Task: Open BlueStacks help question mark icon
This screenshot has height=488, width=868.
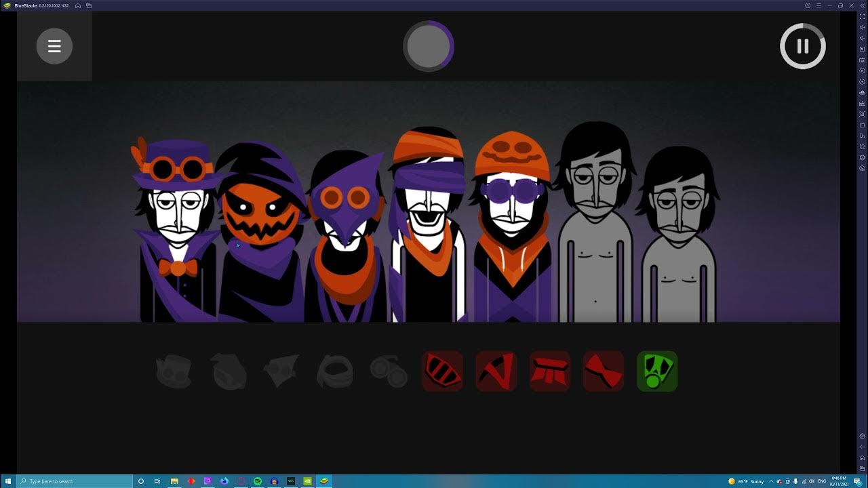Action: (808, 5)
